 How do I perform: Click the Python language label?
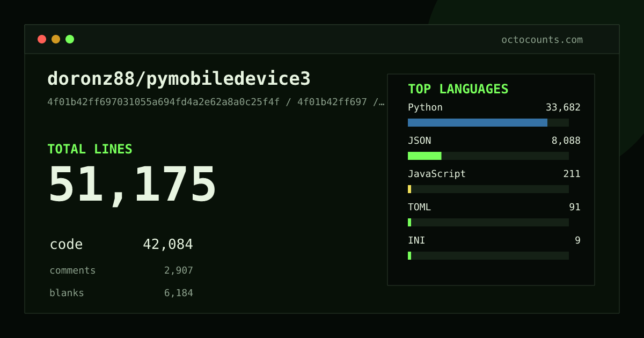click(x=425, y=107)
